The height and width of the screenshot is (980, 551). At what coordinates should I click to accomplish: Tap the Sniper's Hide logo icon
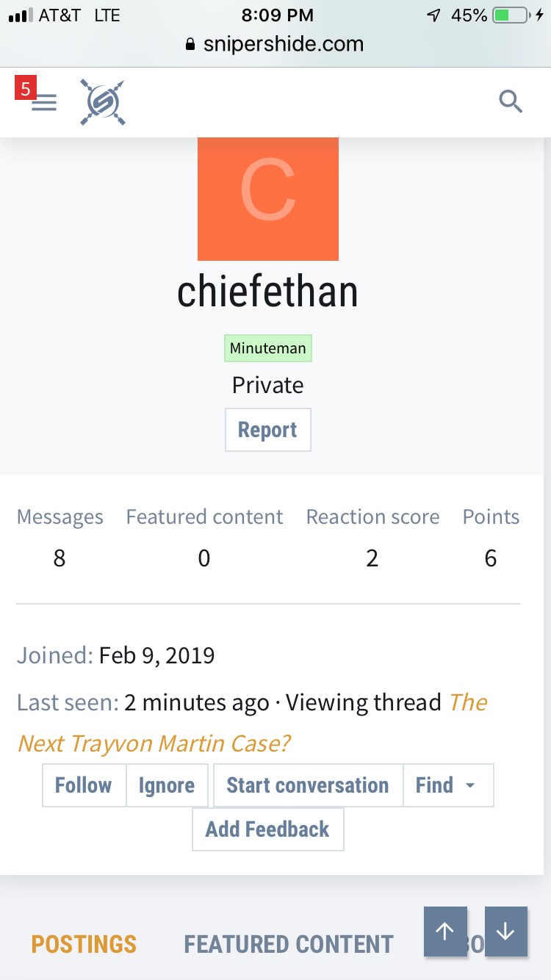tap(102, 102)
